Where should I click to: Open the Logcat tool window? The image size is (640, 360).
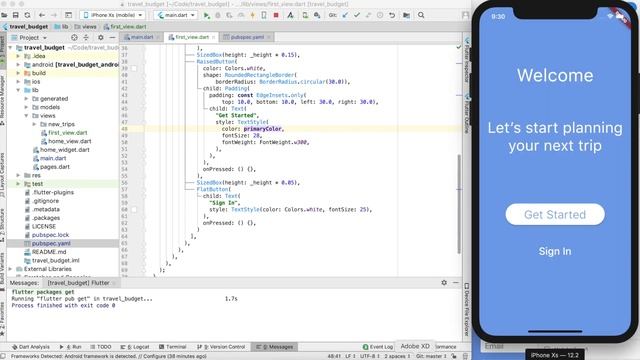(x=135, y=347)
